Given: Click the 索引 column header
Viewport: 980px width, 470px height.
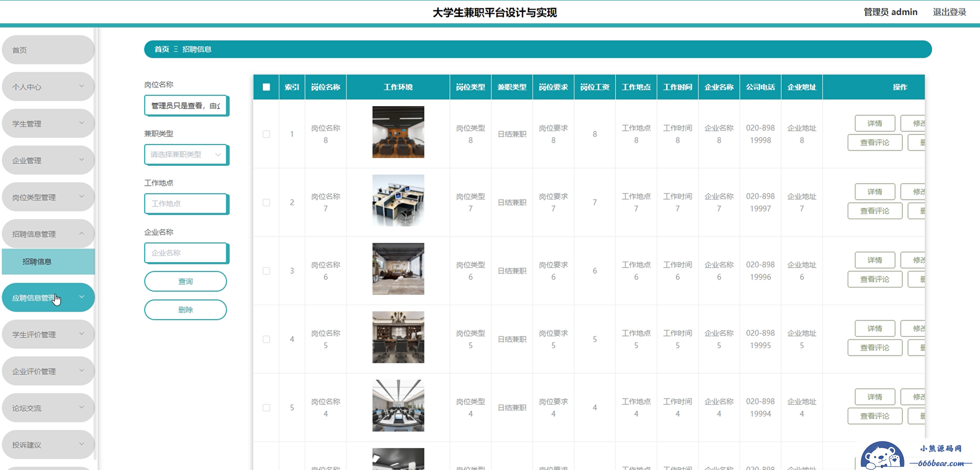Looking at the screenshot, I should point(292,87).
